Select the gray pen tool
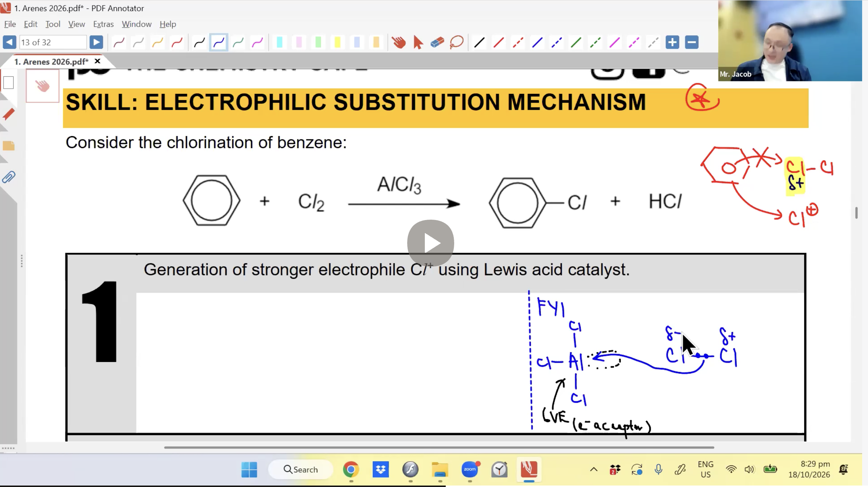868x487 pixels. (x=138, y=43)
